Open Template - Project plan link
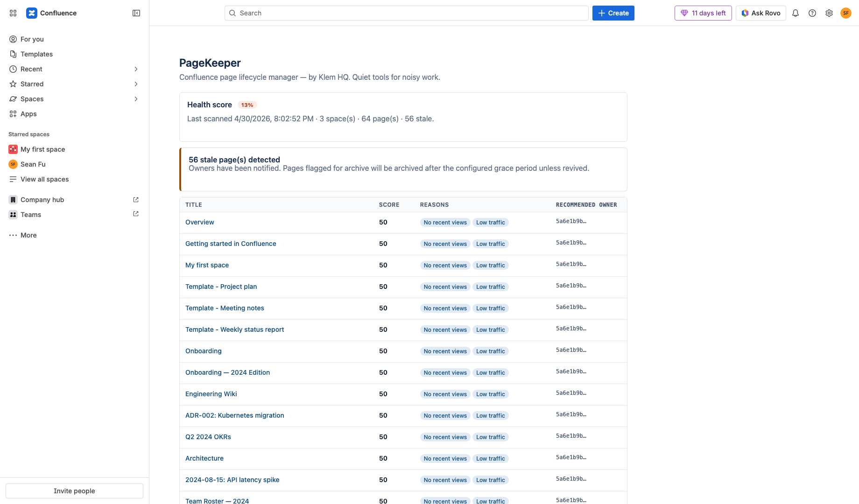The height and width of the screenshot is (504, 859). click(221, 287)
